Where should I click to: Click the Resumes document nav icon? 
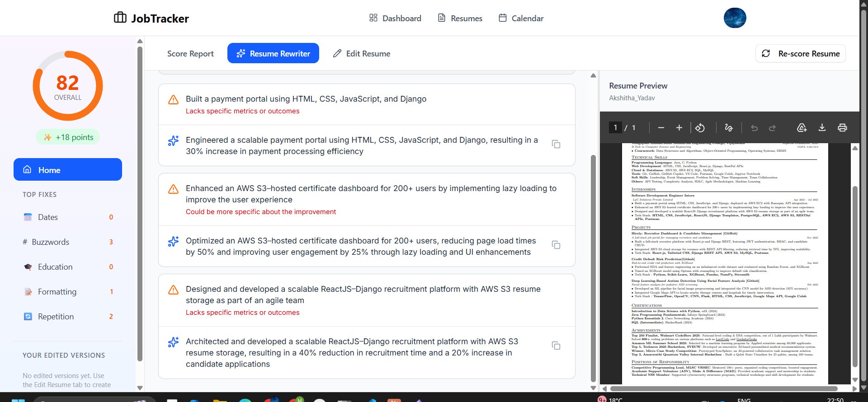(442, 18)
